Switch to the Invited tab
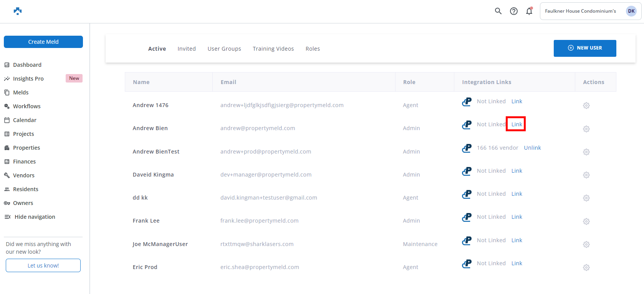The image size is (644, 294). (187, 49)
